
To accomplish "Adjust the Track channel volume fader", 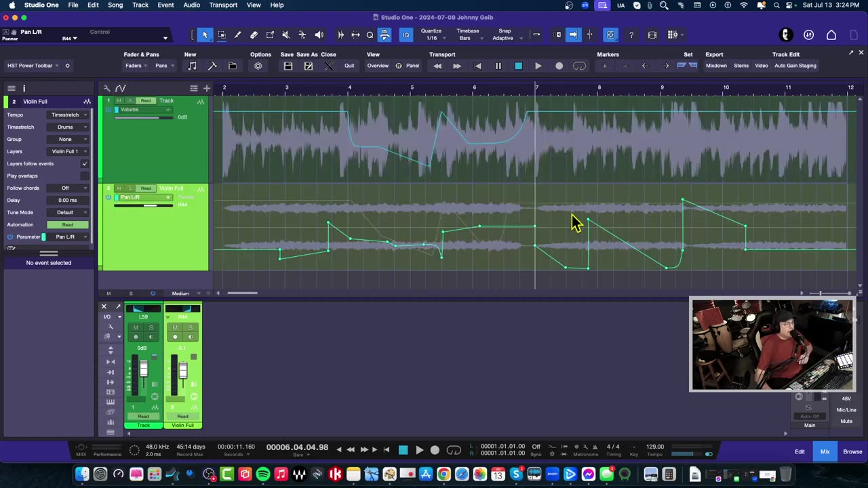I will [x=144, y=369].
